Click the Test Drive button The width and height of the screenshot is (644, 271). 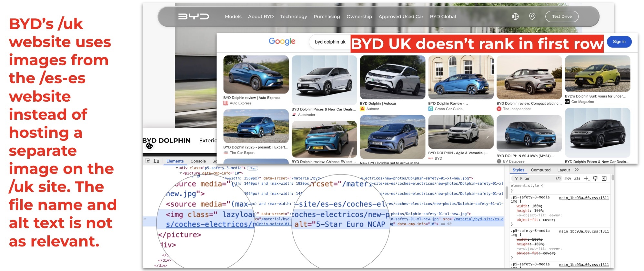[x=562, y=16]
